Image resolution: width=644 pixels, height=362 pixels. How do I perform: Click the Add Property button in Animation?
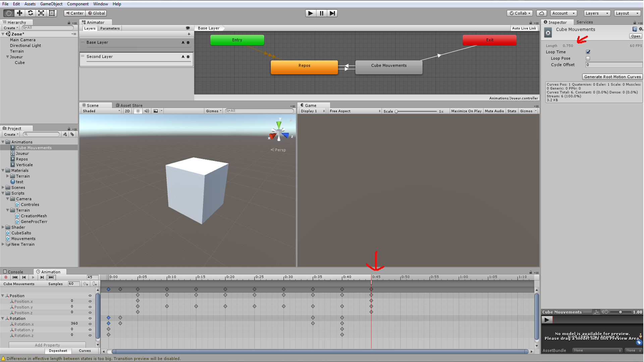[47, 345]
